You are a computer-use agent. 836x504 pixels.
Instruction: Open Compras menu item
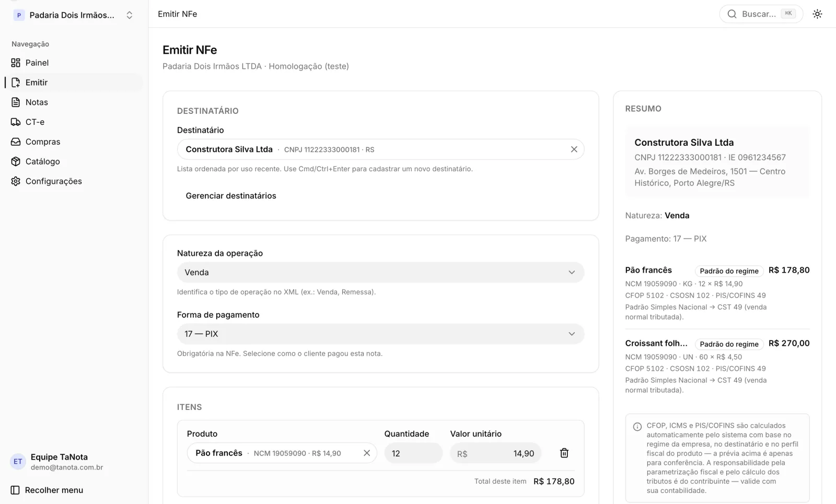click(x=74, y=142)
